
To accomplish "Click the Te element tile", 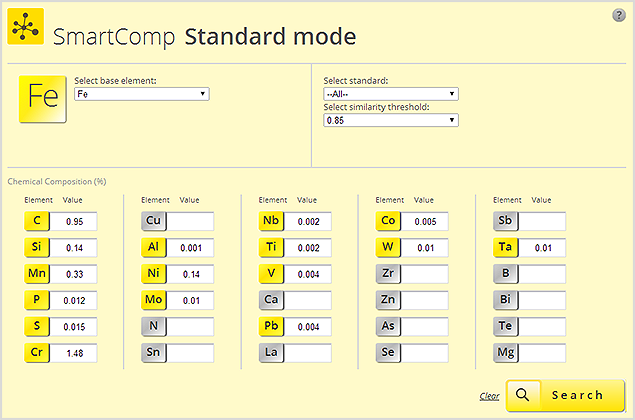I will tap(505, 326).
